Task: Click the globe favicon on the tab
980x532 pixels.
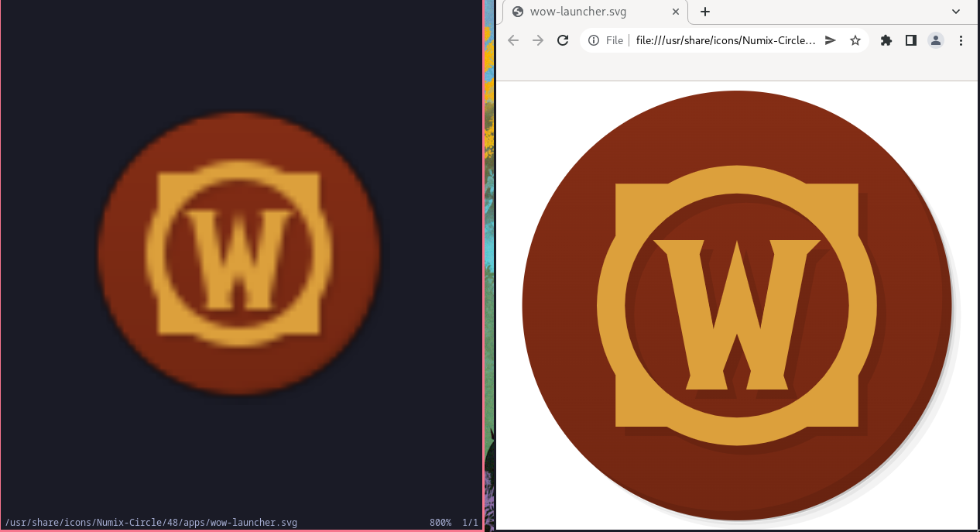Action: click(518, 12)
